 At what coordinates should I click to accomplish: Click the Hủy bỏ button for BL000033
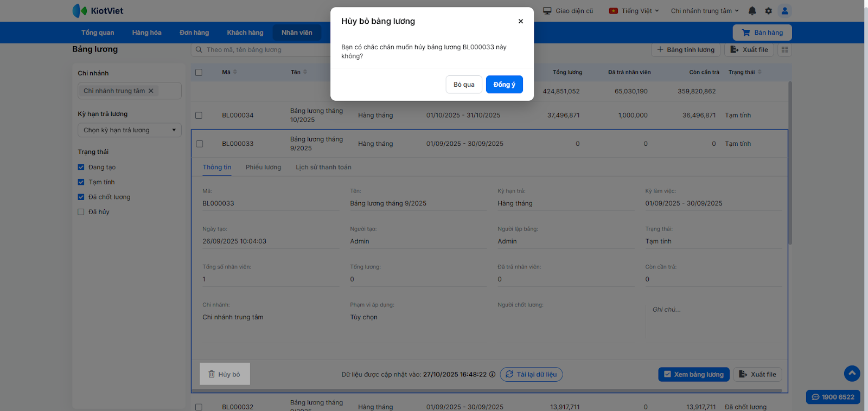(225, 374)
